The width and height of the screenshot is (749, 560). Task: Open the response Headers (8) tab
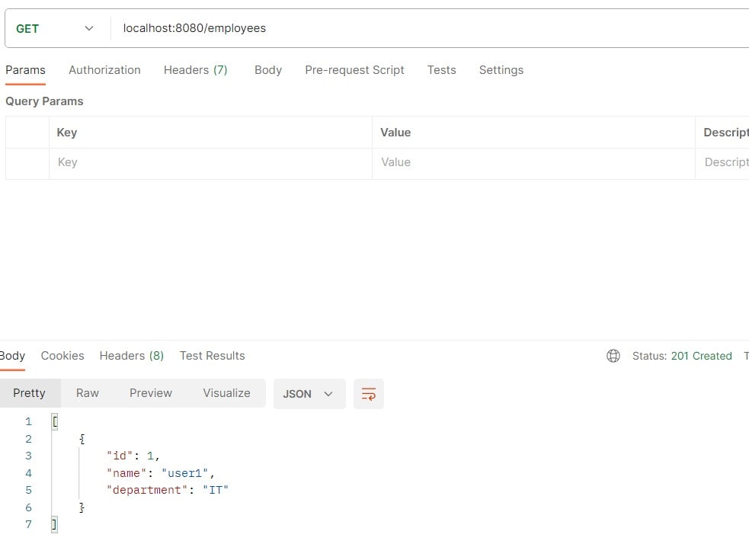[x=131, y=356]
